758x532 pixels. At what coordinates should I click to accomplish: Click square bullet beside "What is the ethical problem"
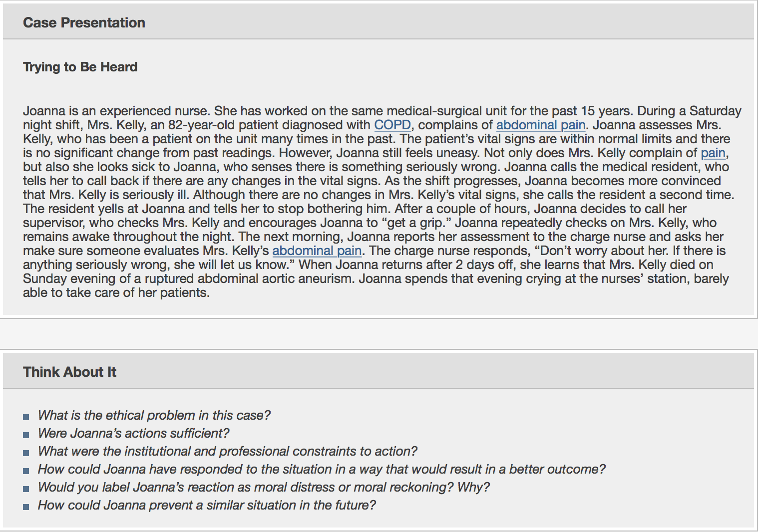tap(26, 417)
